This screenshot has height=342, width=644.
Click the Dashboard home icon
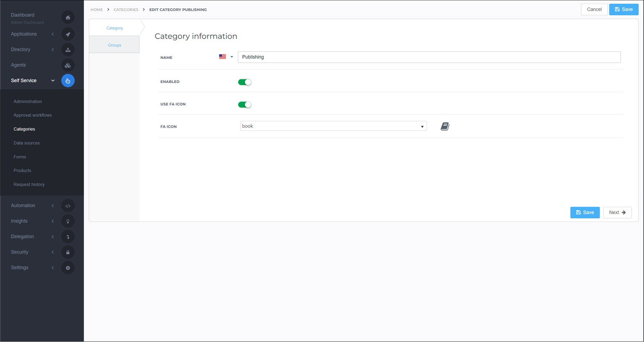click(x=68, y=17)
